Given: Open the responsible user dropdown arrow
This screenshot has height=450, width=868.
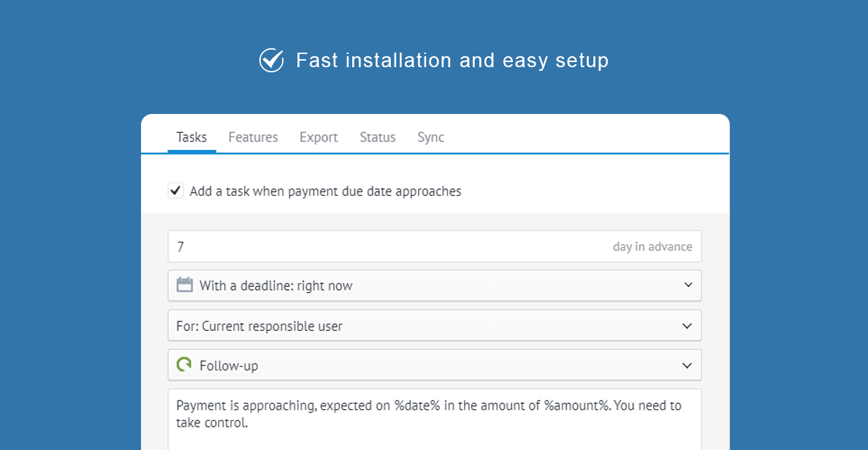Looking at the screenshot, I should click(x=687, y=325).
